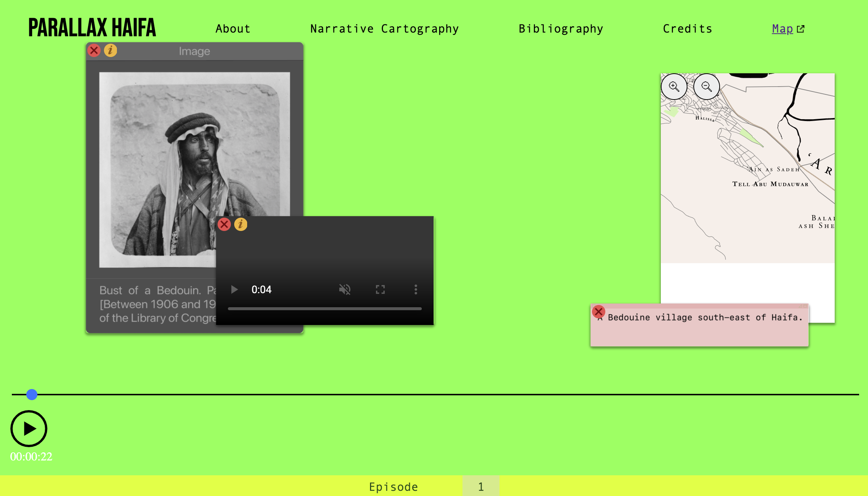This screenshot has width=868, height=496.
Task: Zoom out on the map
Action: pyautogui.click(x=706, y=87)
